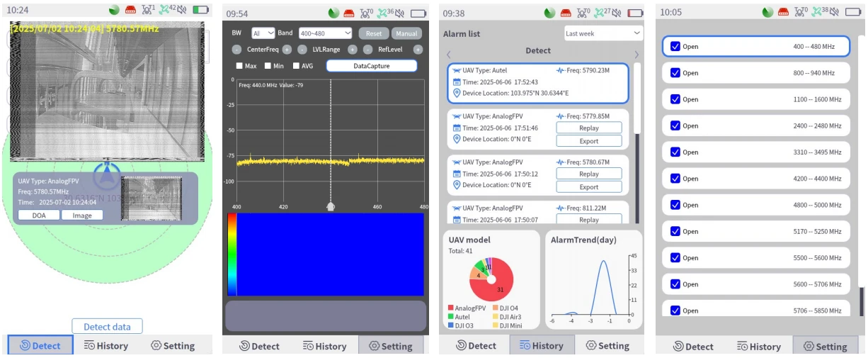Uncheck Open for 400 -- 480 MHz band
Viewport: 868px width, 358px height.
pyautogui.click(x=675, y=47)
